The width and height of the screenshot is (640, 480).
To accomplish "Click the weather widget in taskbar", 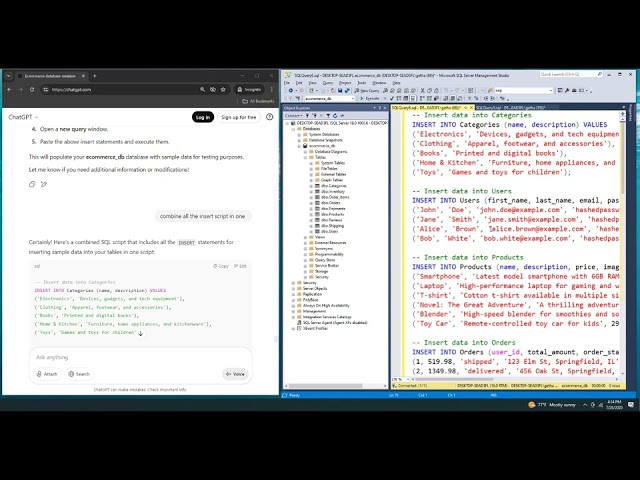I will click(x=552, y=405).
